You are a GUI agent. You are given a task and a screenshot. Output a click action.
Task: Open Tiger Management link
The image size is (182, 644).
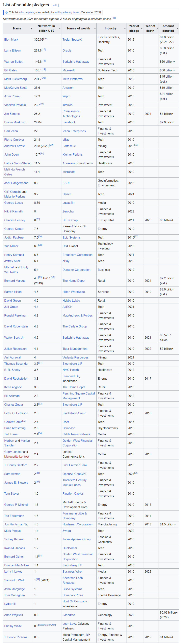click(75, 349)
